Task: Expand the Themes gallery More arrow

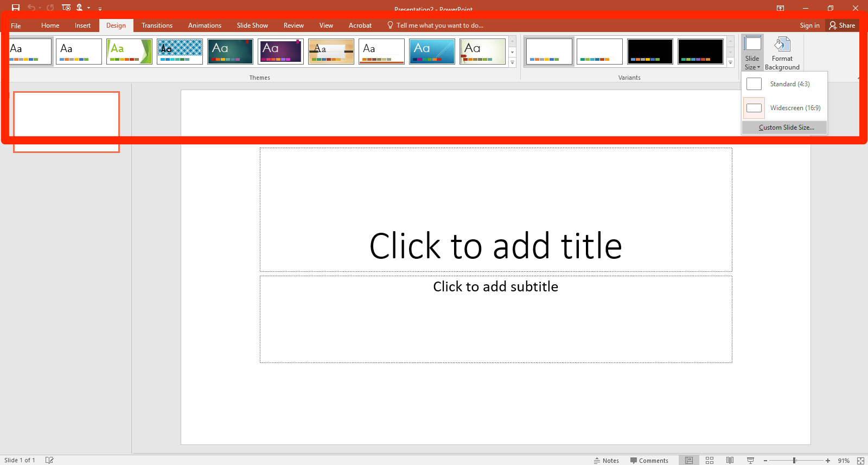Action: [512, 63]
